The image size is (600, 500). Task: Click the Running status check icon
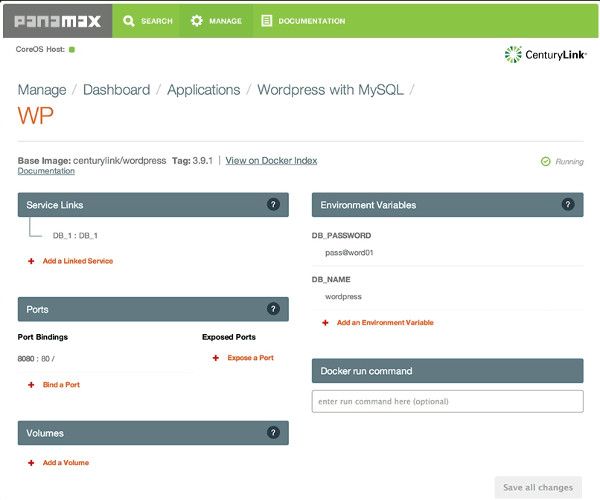tap(545, 161)
